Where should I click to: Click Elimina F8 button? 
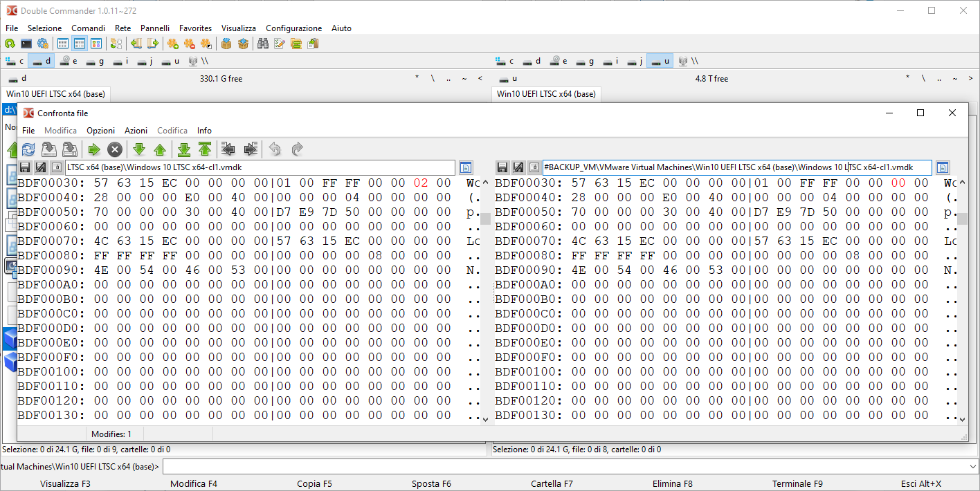[673, 484]
